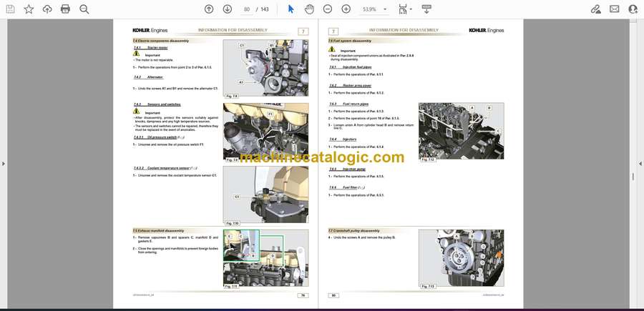Viewport: 644px width, 311px height.
Task: Click the KOHLER Engines logo on right page
Action: pyautogui.click(x=487, y=30)
